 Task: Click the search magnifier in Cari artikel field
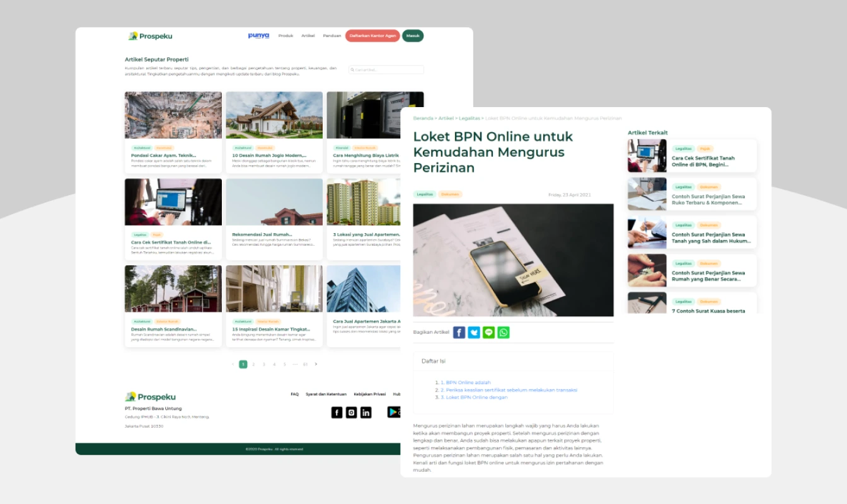(x=352, y=70)
